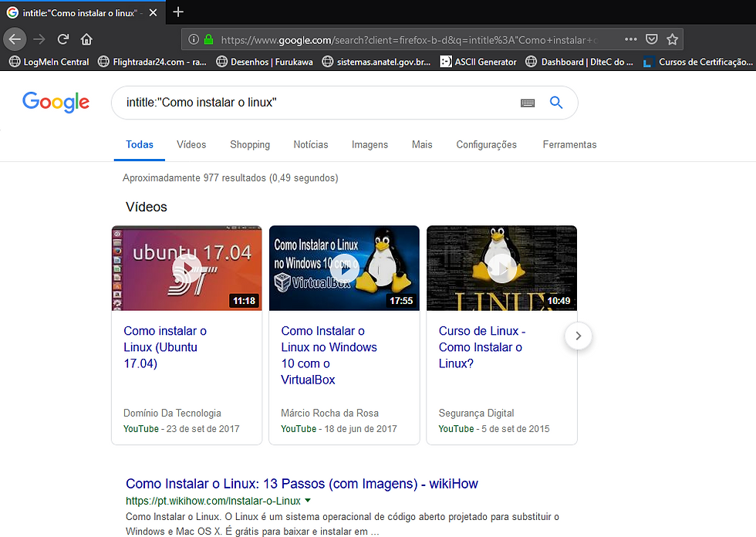Play the Curso de Linux video thumbnail

click(x=502, y=268)
